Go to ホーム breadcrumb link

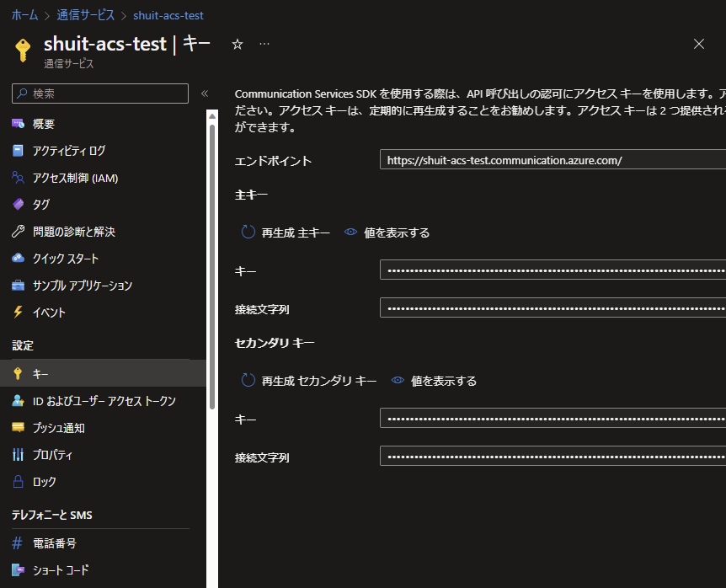point(24,15)
